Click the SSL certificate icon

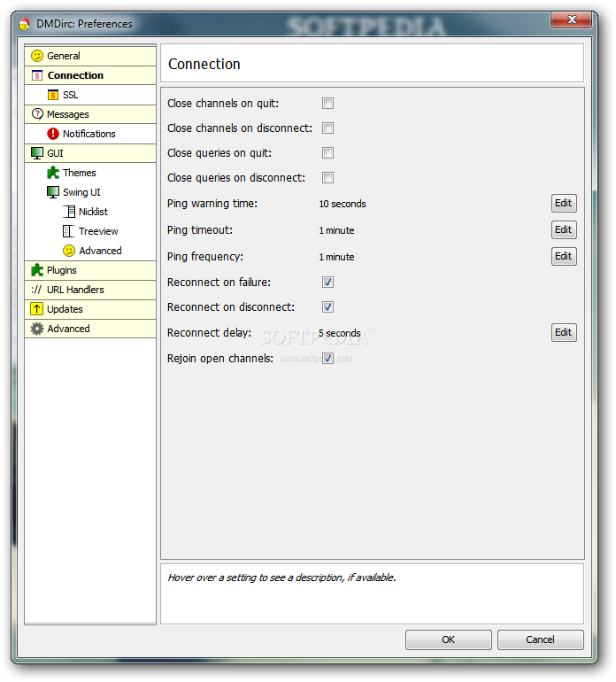point(53,95)
